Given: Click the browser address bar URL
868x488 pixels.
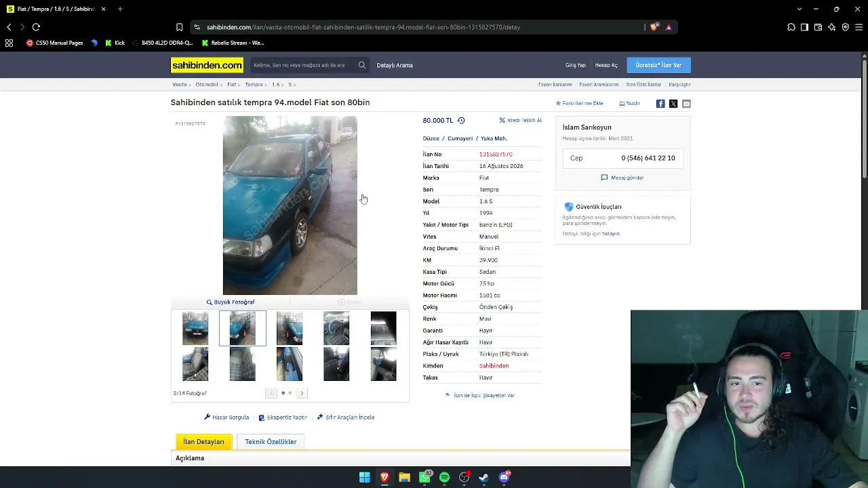Looking at the screenshot, I should (363, 27).
